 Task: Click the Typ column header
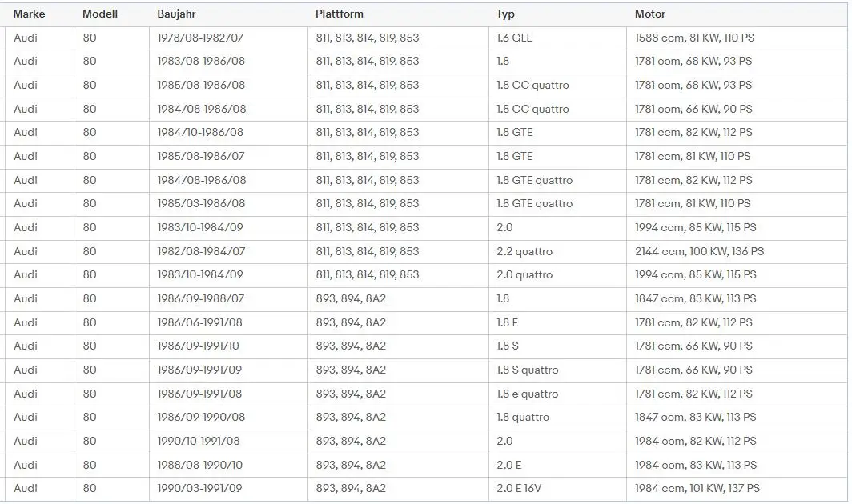tap(505, 14)
